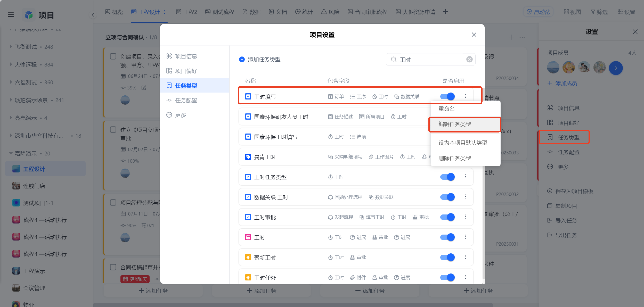Open 任务配置 in the dialog sidebar
This screenshot has height=307, width=644.
(194, 100)
